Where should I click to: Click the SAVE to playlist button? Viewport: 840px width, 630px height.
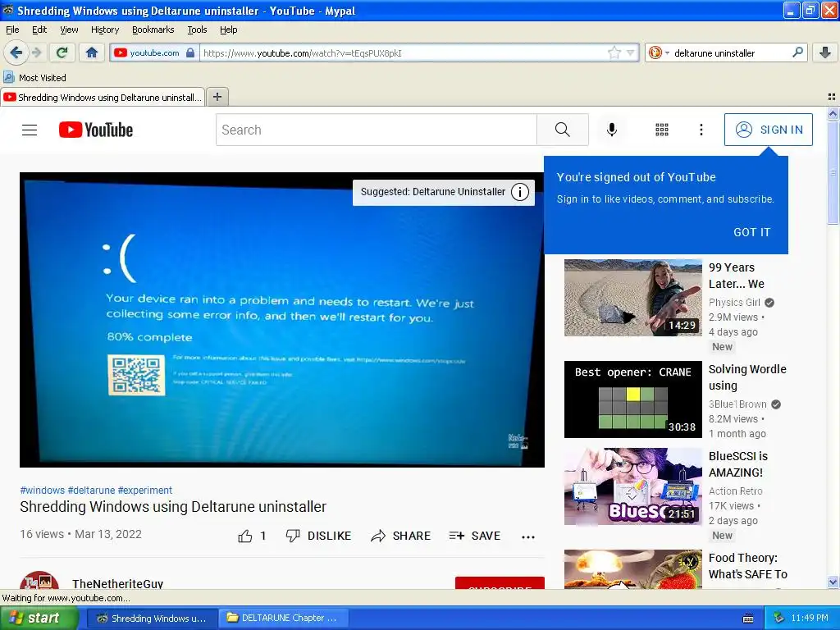[x=475, y=536]
